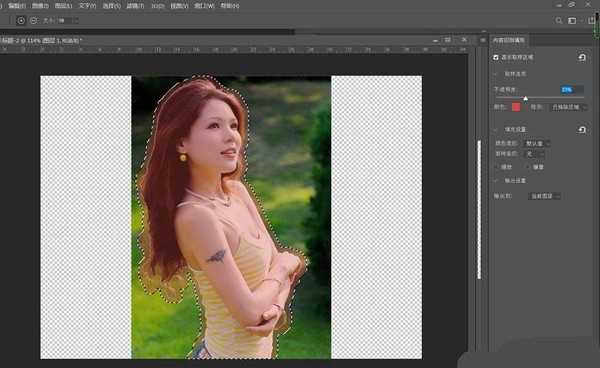Open the Window menu in menu bar
The image size is (600, 368).
[x=204, y=6]
